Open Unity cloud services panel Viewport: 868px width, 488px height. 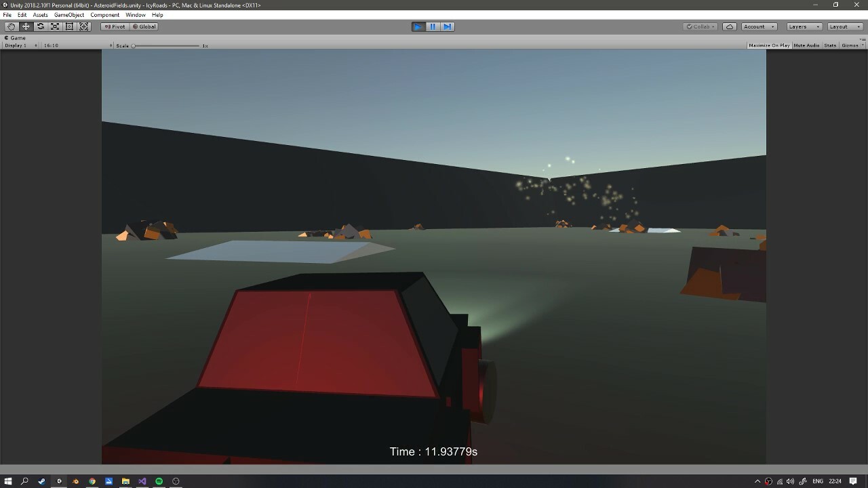(730, 26)
